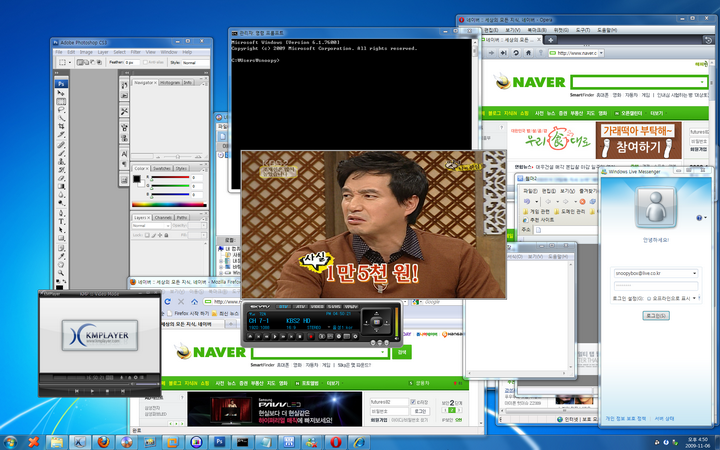Open Photoshop from the Windows taskbar

219,442
